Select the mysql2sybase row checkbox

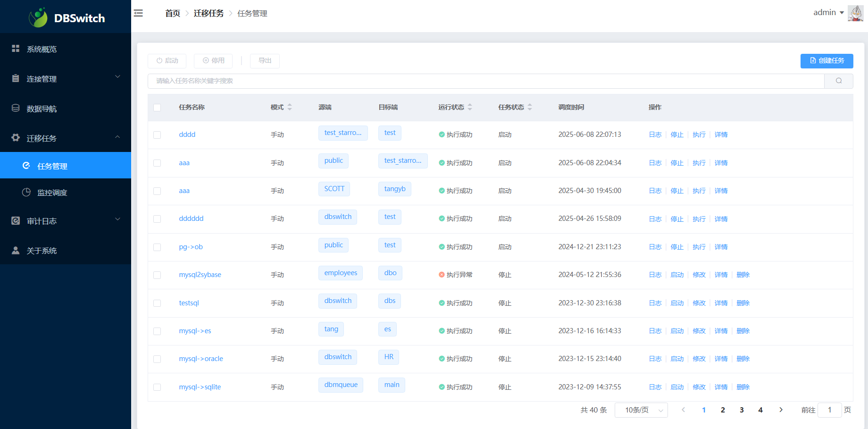point(157,275)
